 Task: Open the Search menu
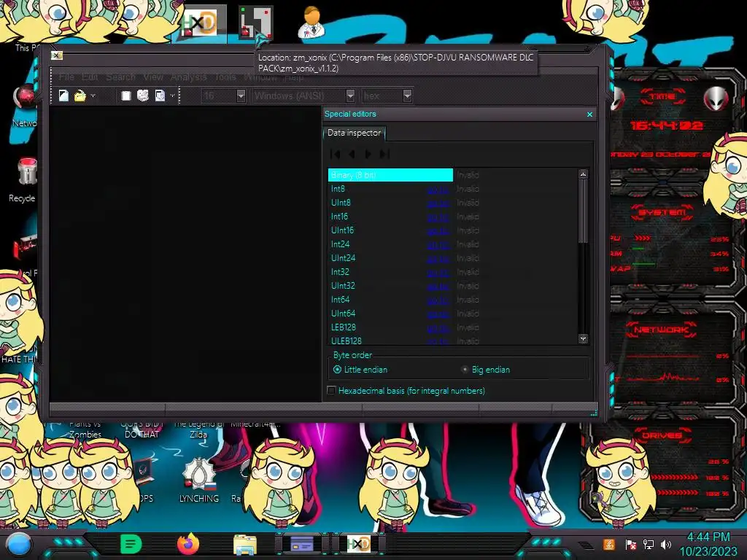click(x=120, y=77)
